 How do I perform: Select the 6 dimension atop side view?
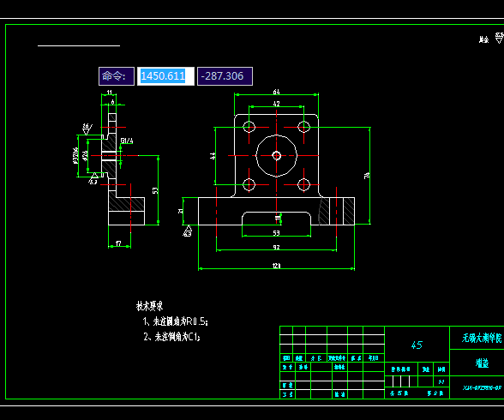click(x=112, y=102)
